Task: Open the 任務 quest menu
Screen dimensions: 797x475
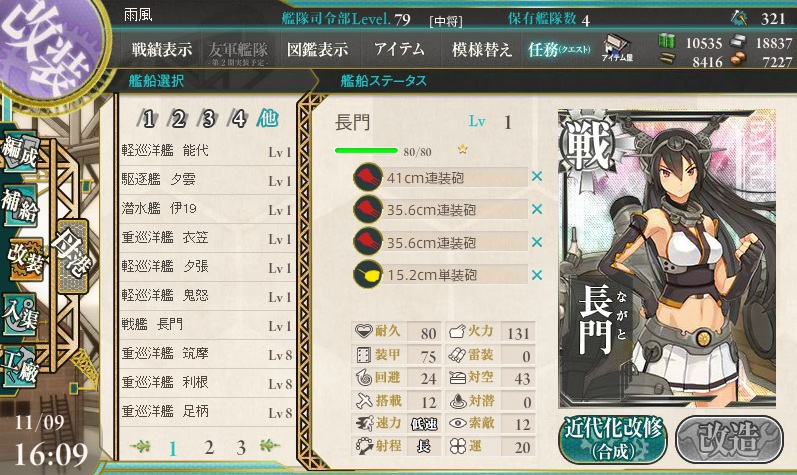Action: [x=559, y=49]
